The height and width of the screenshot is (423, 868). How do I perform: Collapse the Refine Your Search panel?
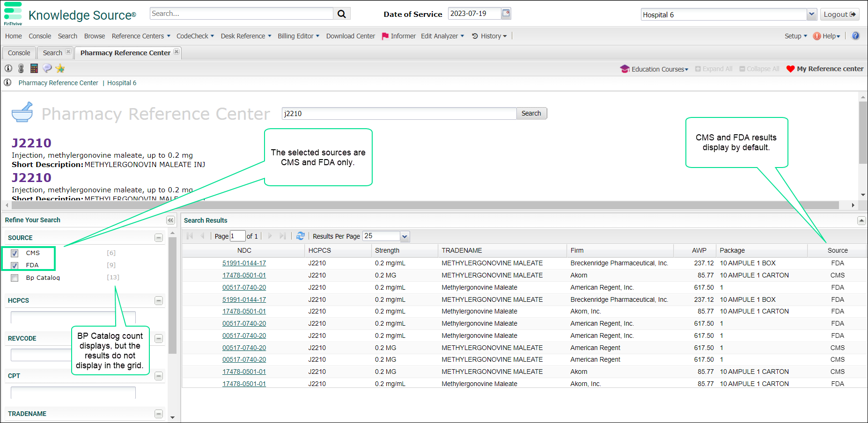(170, 220)
